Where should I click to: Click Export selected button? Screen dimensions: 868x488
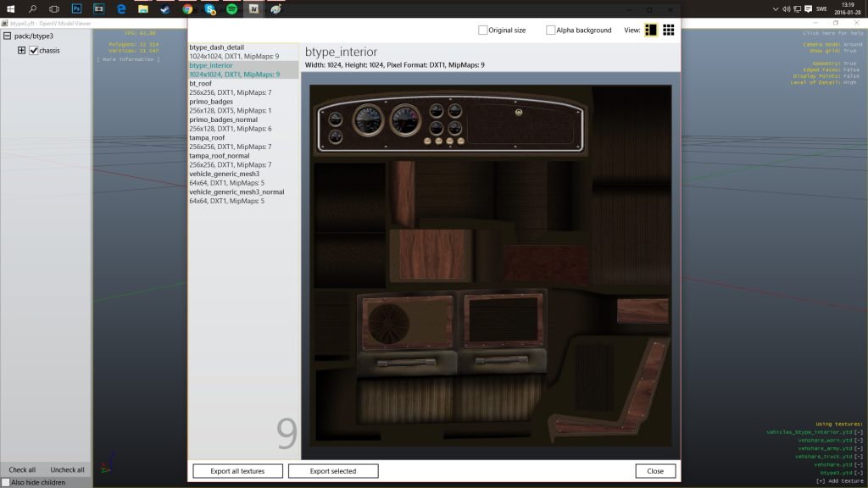click(333, 471)
